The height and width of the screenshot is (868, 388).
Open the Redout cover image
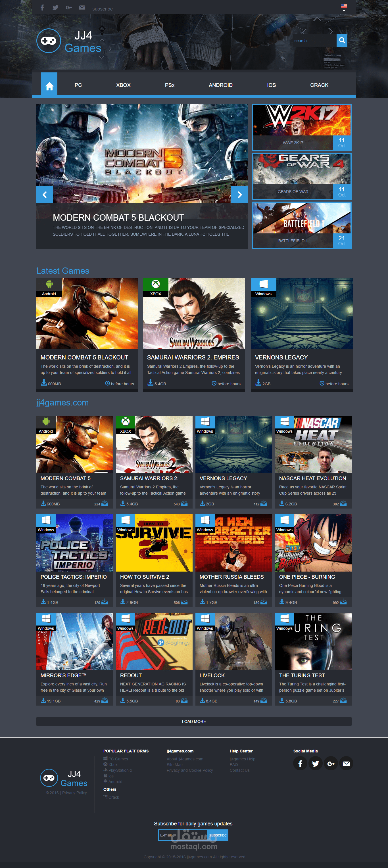(154, 641)
